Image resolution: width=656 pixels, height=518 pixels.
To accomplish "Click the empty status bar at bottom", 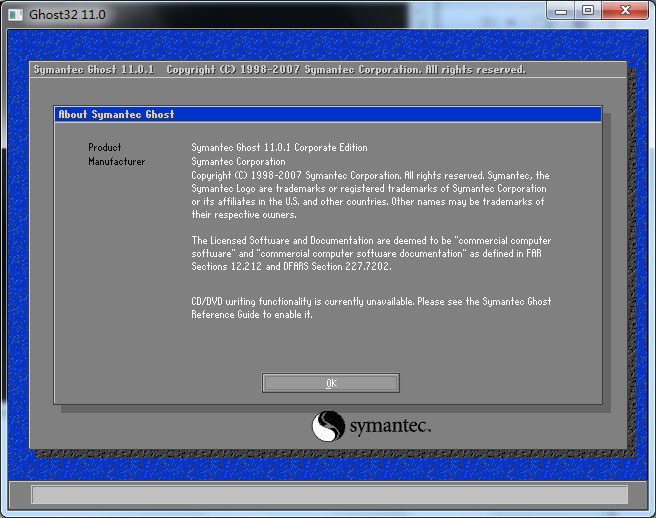I will pos(328,494).
